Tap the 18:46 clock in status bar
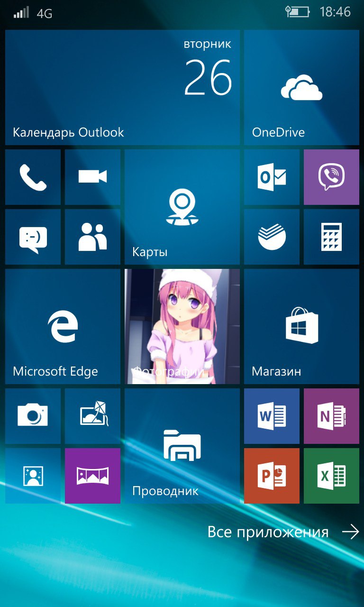Screen dimensions: 364x607 [335, 12]
